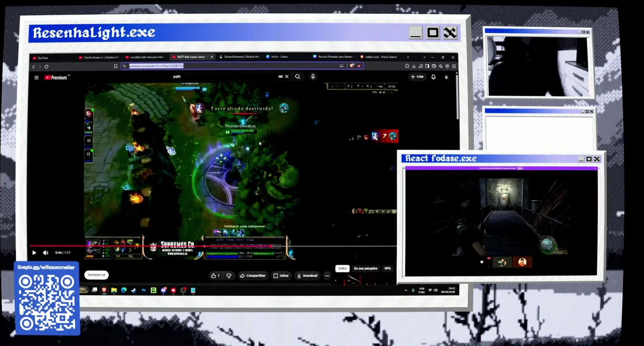Like the video with thumbs up
Image resolution: width=644 pixels, height=346 pixels.
click(215, 275)
